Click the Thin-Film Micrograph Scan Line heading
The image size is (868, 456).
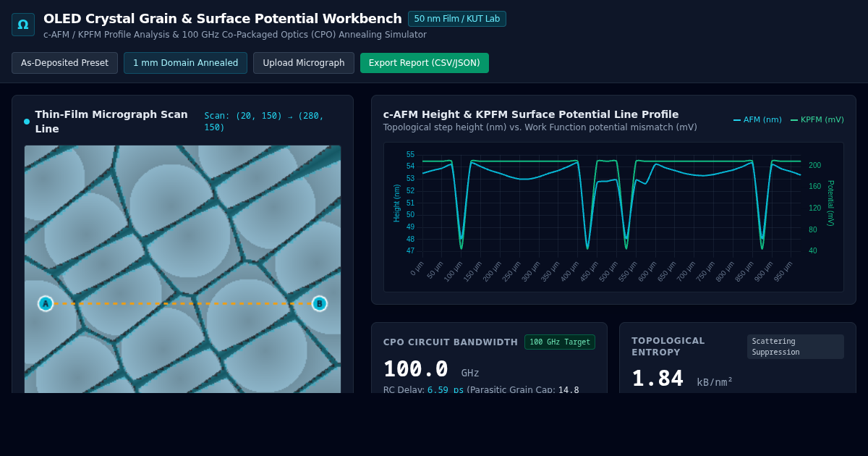111,122
